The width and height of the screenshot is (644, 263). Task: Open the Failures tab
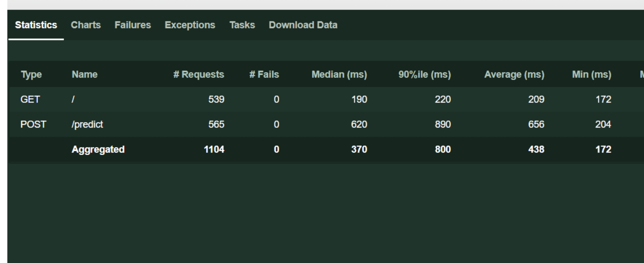[133, 25]
